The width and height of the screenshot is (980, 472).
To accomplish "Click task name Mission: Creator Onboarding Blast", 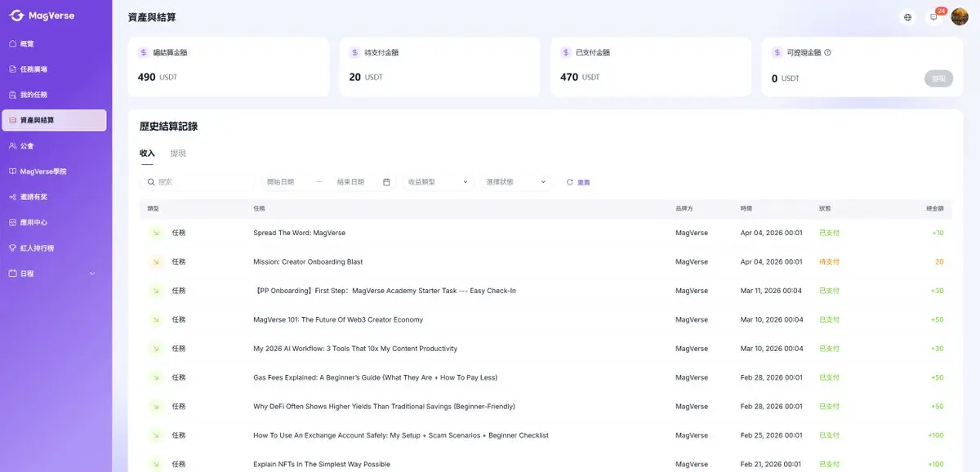I will click(308, 262).
